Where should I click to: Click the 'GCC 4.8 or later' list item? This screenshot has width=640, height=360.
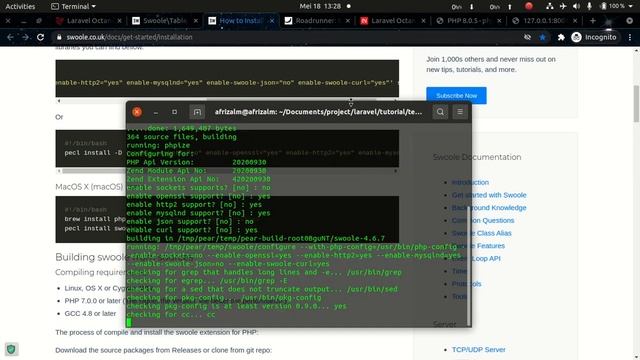click(x=90, y=313)
